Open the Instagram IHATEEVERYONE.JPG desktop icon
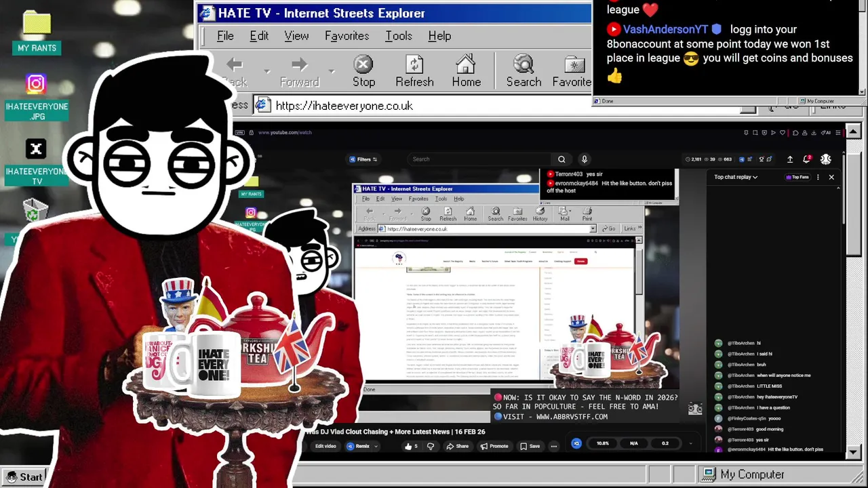 point(37,97)
